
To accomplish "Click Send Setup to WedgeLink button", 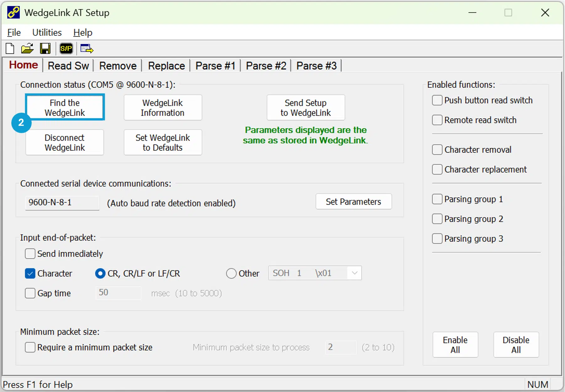I will pos(306,107).
